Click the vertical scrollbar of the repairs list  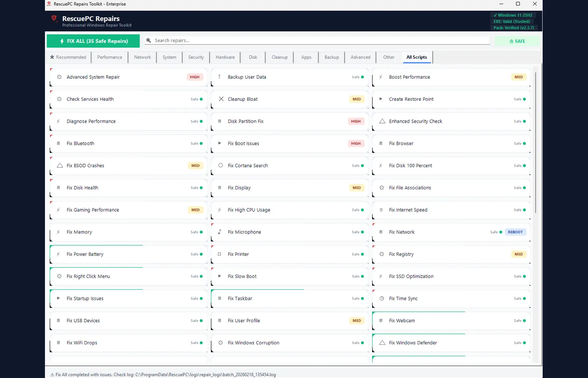[x=535, y=143]
